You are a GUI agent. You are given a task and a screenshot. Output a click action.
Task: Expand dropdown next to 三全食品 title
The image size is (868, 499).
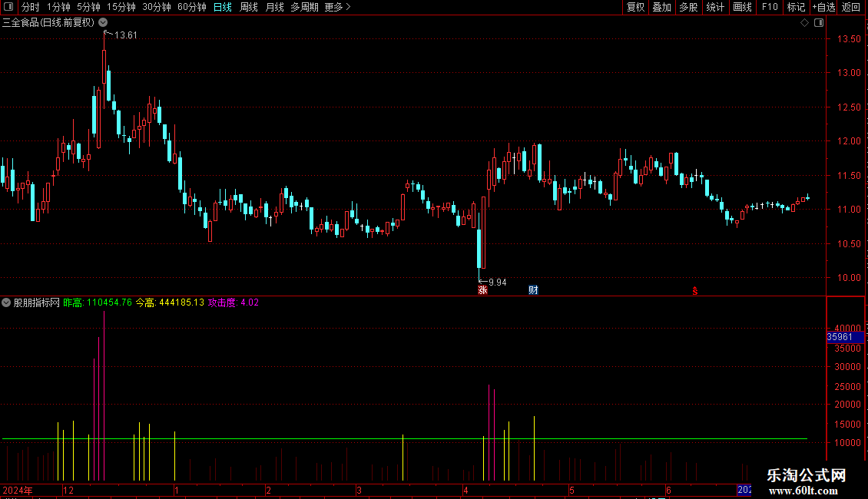tap(103, 22)
